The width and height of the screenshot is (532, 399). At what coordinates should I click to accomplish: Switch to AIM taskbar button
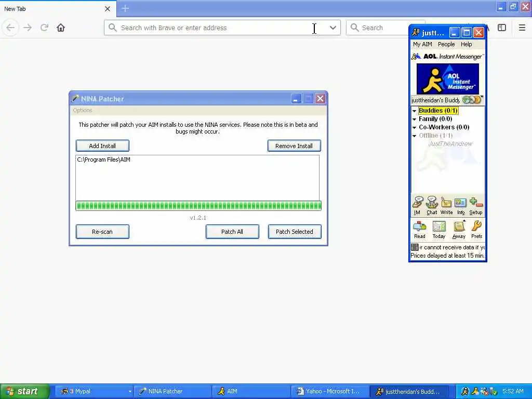[250, 392]
